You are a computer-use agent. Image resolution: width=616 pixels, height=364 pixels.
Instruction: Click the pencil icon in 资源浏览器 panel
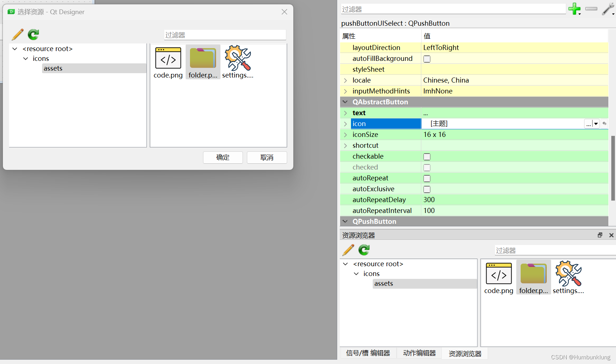(x=348, y=250)
